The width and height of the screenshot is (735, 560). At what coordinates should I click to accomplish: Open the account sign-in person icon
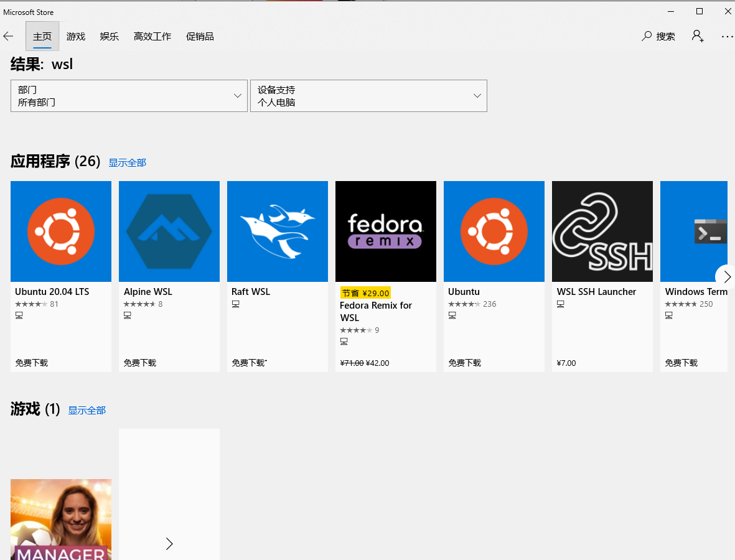pos(698,36)
